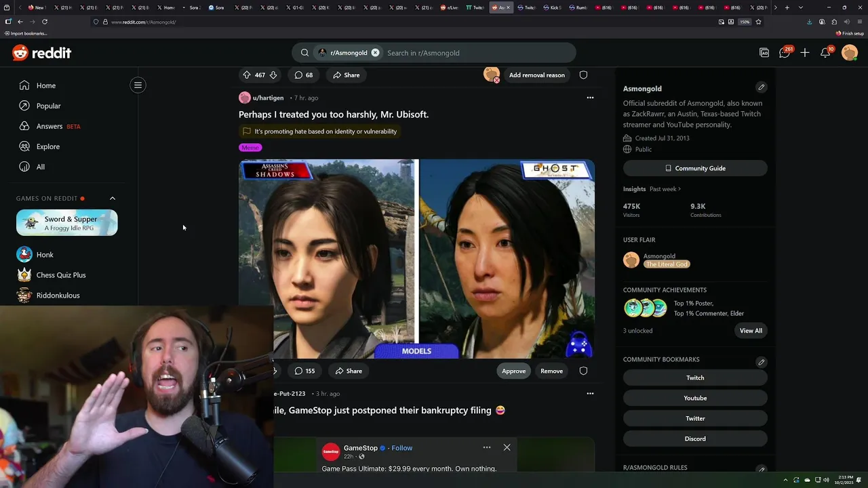The image size is (868, 488).
Task: Click the search magnifier icon
Action: pos(304,53)
